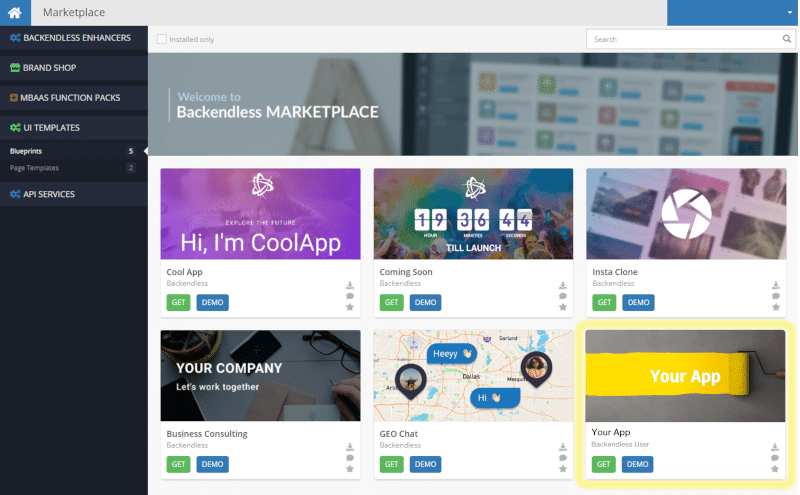This screenshot has width=800, height=495.
Task: Click Business Consulting download icon
Action: (x=350, y=447)
